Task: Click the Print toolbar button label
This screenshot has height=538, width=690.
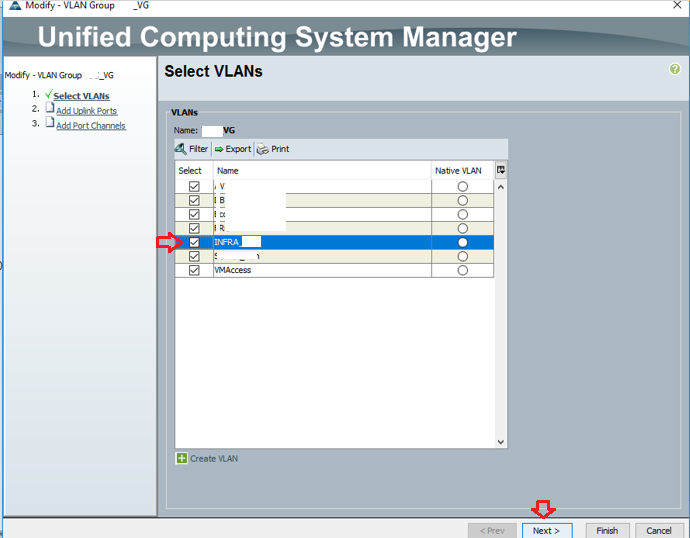Action: pyautogui.click(x=280, y=149)
